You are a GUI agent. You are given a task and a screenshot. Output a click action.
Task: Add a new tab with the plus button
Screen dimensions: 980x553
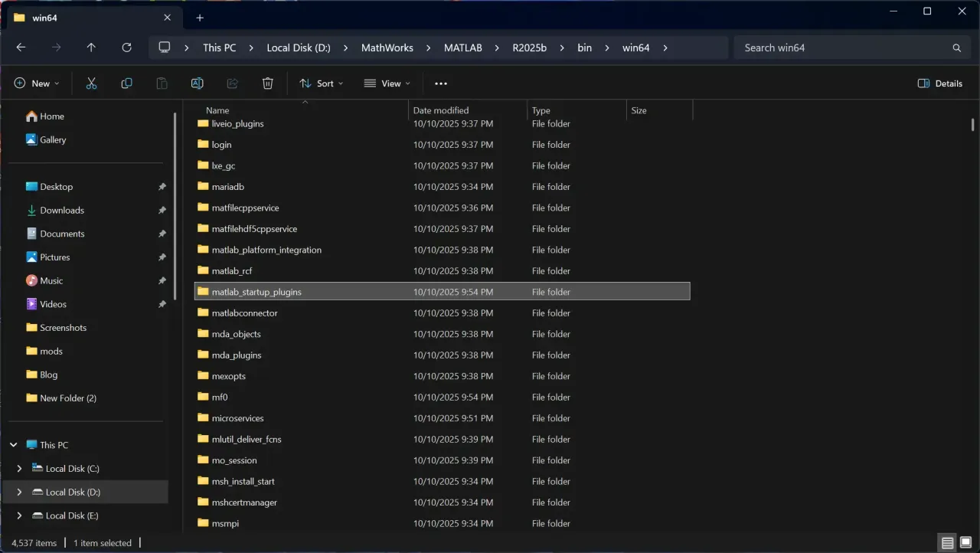point(200,18)
